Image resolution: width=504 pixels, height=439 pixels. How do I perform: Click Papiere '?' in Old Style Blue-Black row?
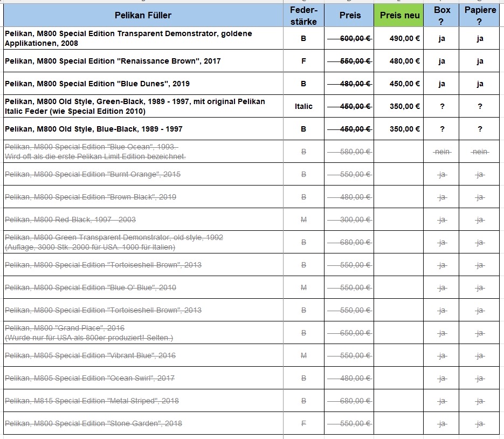480,129
